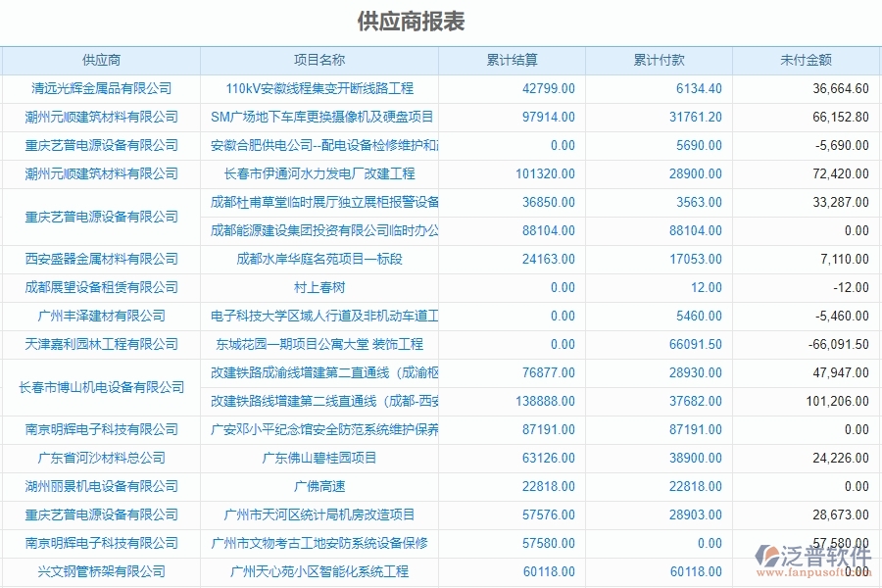Image resolution: width=882 pixels, height=588 pixels.
Task: Select the 村上春树 project row
Action: click(x=321, y=288)
